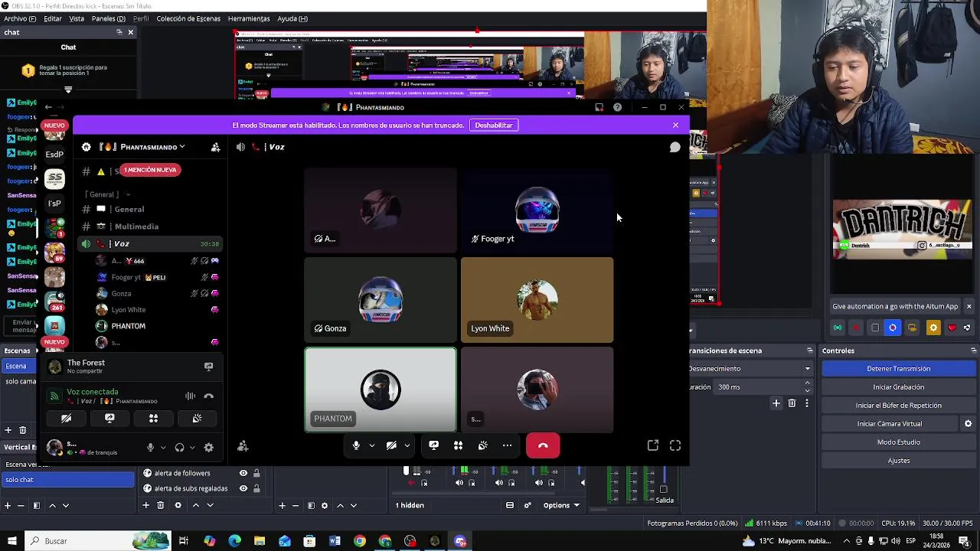The width and height of the screenshot is (980, 551).
Task: Start recording with Iniciar Grabación
Action: click(898, 387)
